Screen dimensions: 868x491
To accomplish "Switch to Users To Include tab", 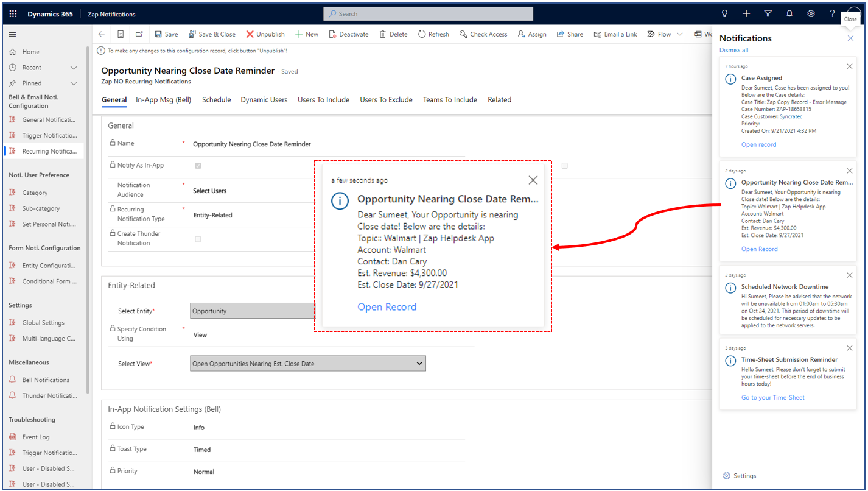I will point(323,100).
